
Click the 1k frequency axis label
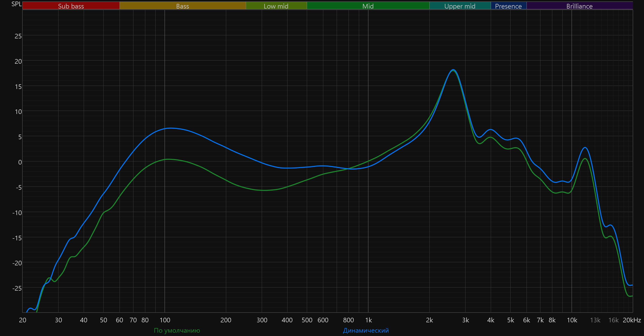[368, 320]
